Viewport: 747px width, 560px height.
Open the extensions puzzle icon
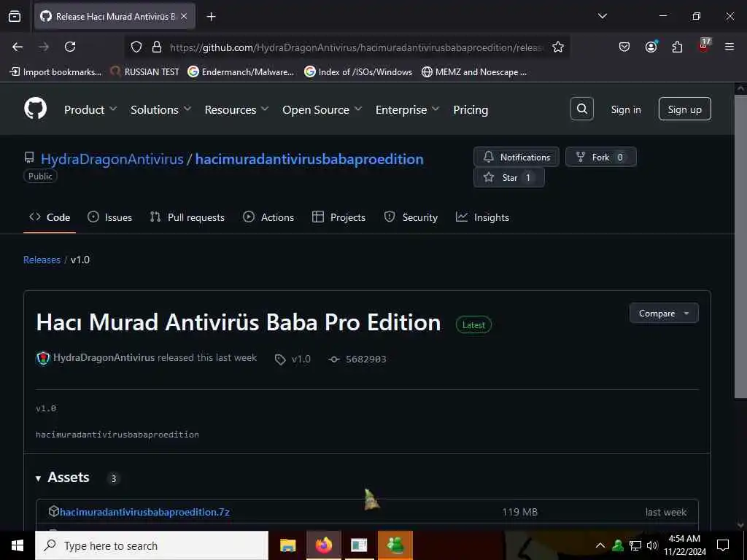click(x=677, y=47)
